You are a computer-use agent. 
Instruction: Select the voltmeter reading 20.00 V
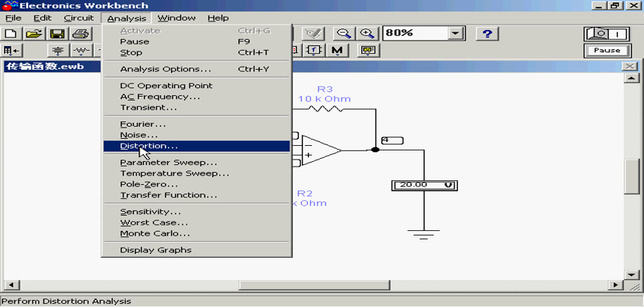pyautogui.click(x=424, y=185)
